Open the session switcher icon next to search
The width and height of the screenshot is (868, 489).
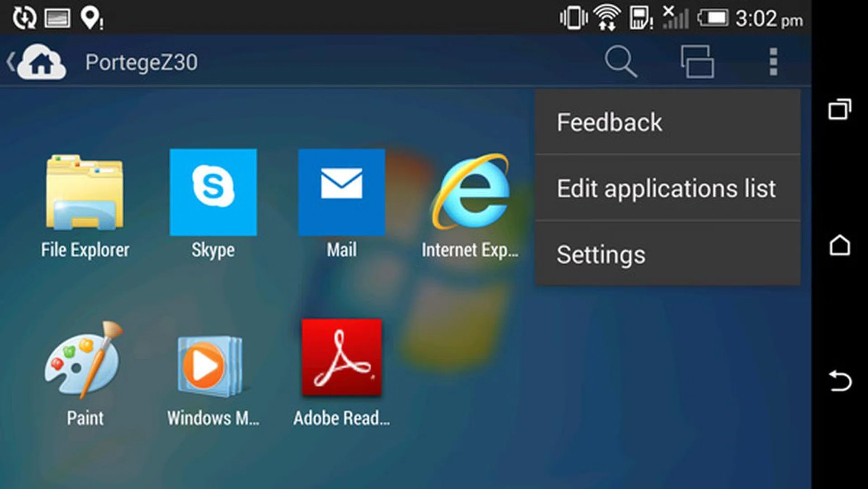(x=697, y=61)
